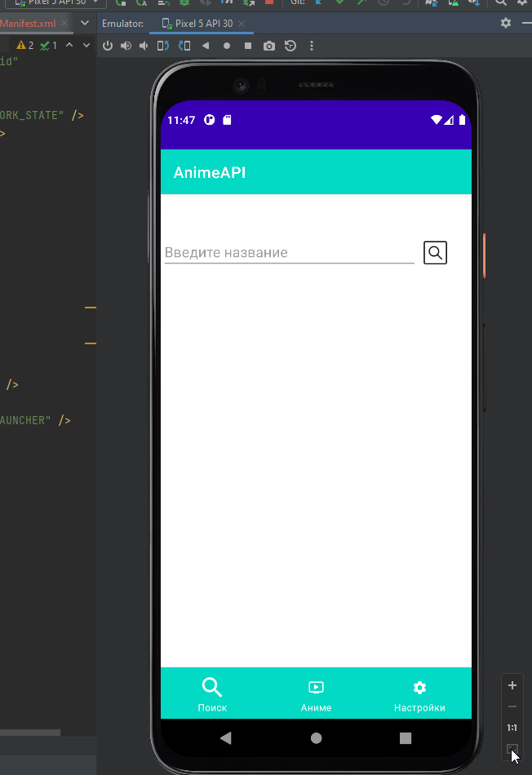Set emulator zoom to 1:1
532x775 pixels.
(512, 728)
